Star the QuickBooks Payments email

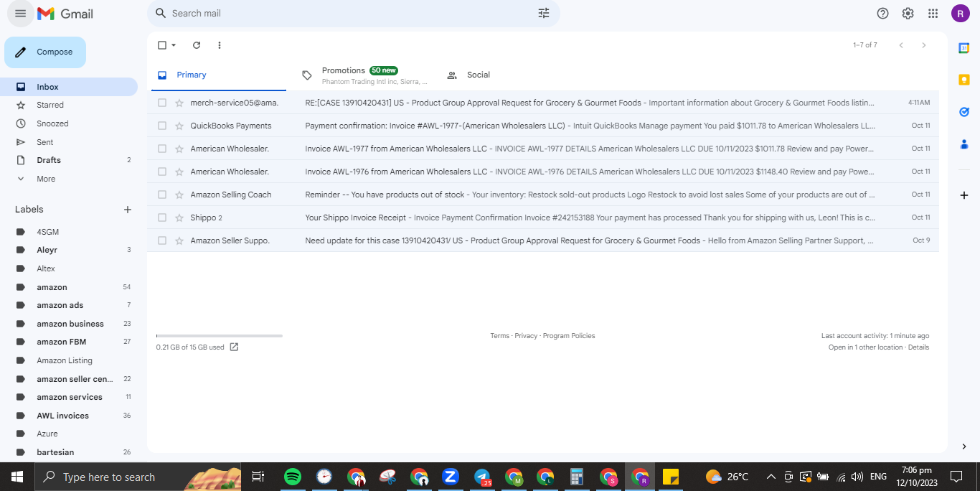click(179, 126)
